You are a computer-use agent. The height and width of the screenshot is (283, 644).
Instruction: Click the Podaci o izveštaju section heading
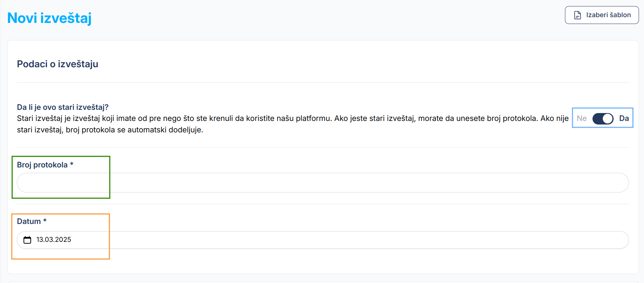point(58,64)
